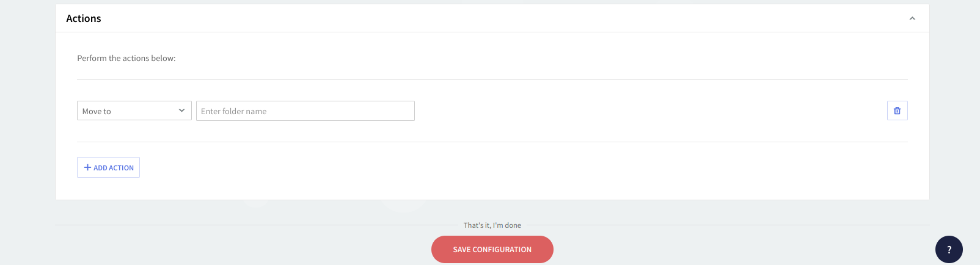
Task: Click the "That's it, I'm done" label
Action: [492, 225]
